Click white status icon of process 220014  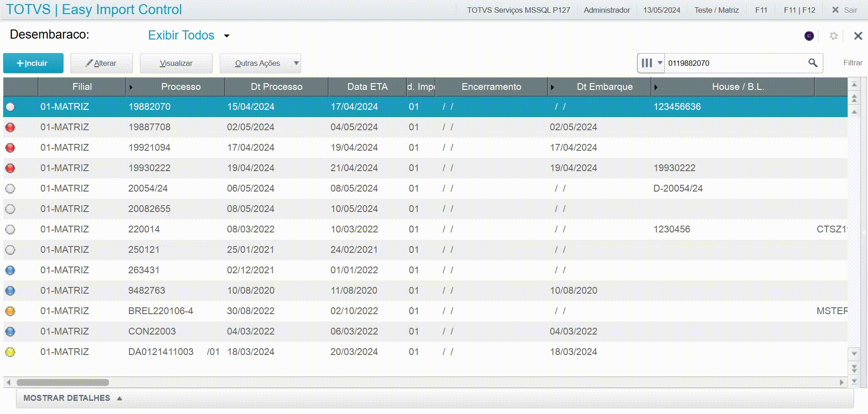[x=10, y=229]
